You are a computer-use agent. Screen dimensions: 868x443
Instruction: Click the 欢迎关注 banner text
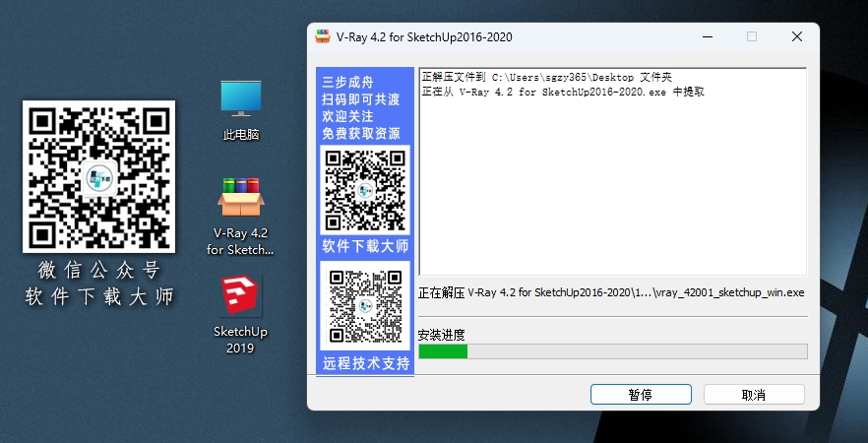coord(347,116)
